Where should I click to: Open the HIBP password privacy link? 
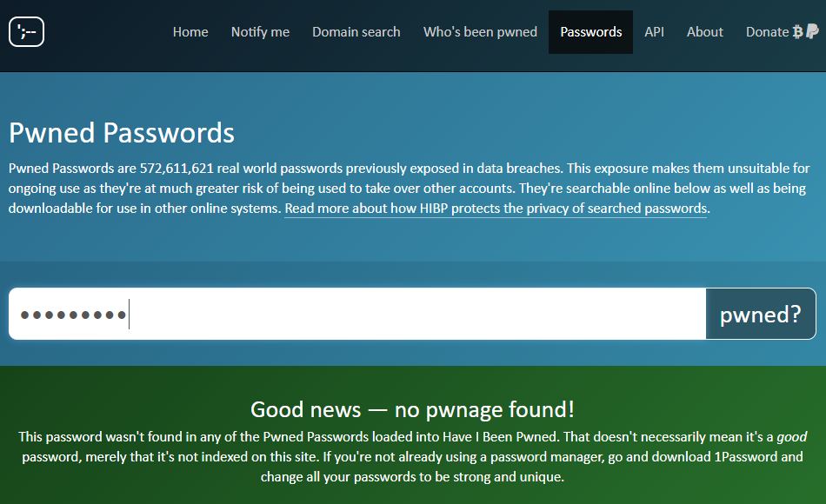coord(496,209)
